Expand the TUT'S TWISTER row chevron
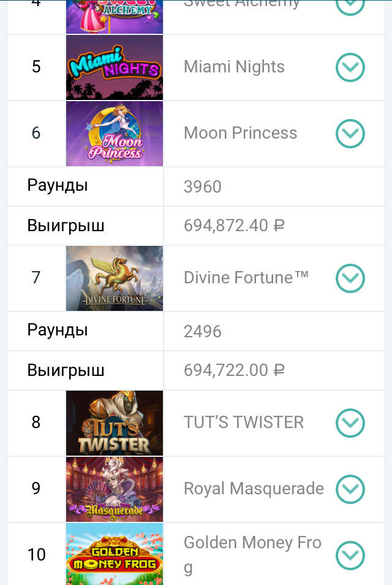 [x=350, y=423]
